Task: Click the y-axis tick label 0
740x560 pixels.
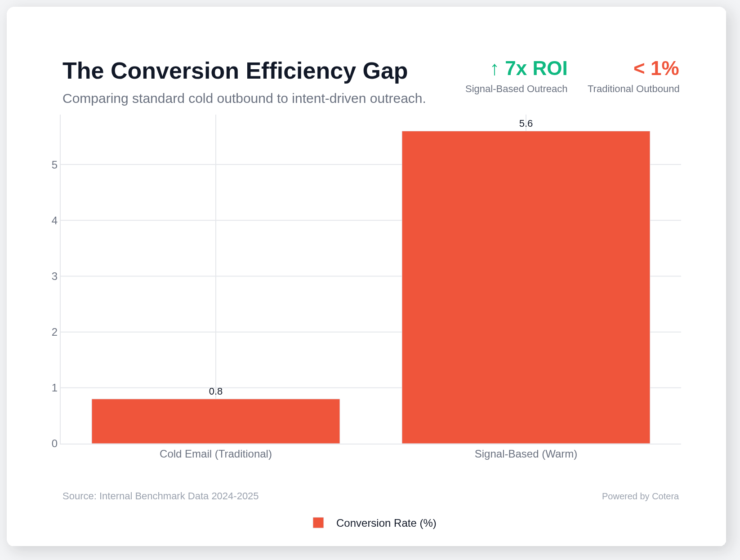Action: tap(54, 444)
